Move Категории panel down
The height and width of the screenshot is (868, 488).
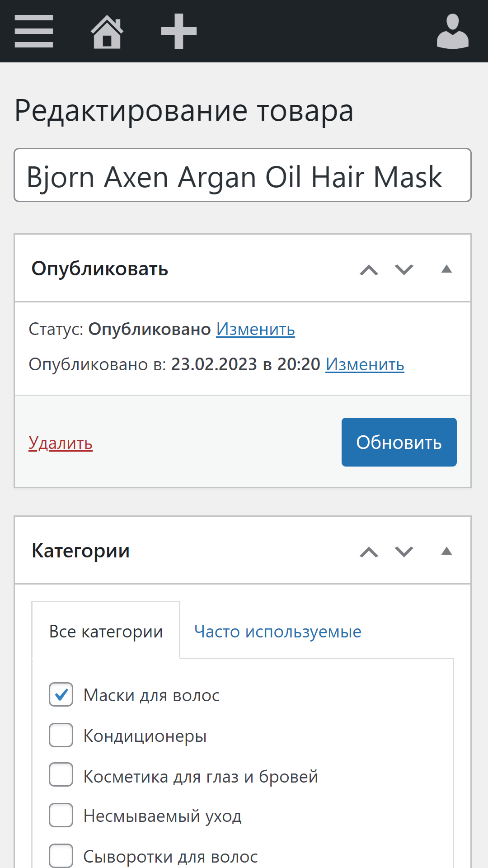(x=404, y=552)
